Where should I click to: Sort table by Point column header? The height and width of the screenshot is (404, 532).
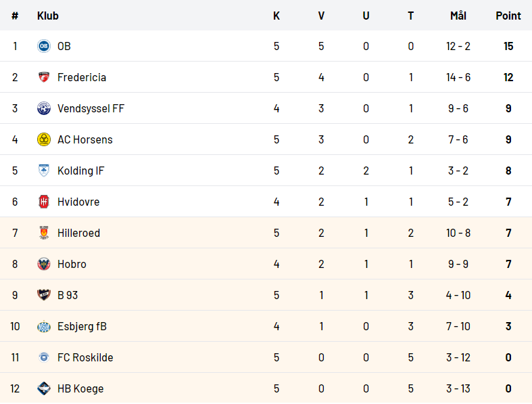click(x=508, y=16)
